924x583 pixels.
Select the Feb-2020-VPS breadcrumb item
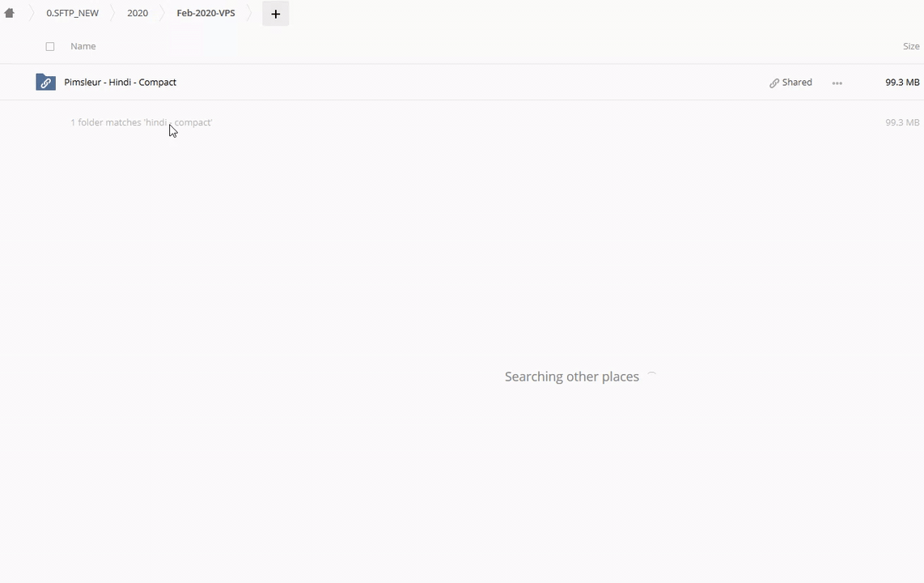pos(206,13)
